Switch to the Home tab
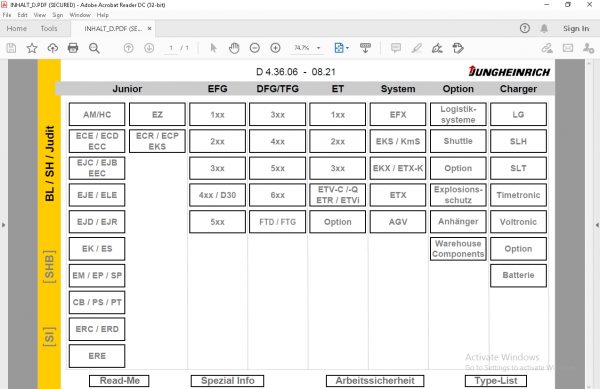 (16, 28)
